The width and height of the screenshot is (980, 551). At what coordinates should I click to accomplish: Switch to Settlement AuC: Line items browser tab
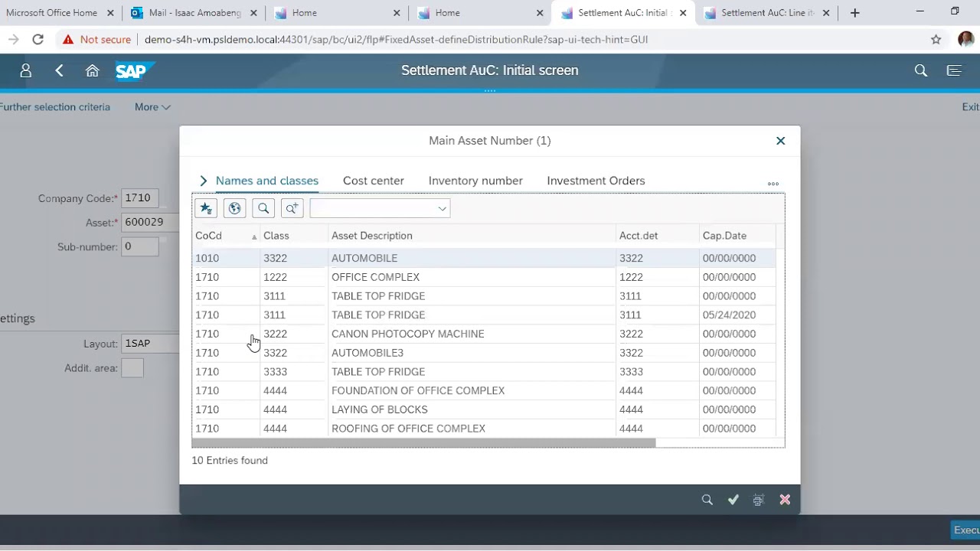click(766, 13)
